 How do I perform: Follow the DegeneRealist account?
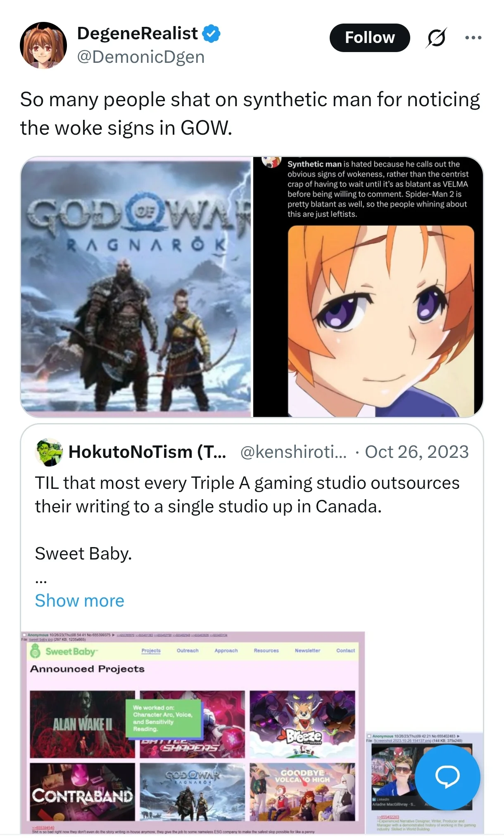(x=370, y=38)
